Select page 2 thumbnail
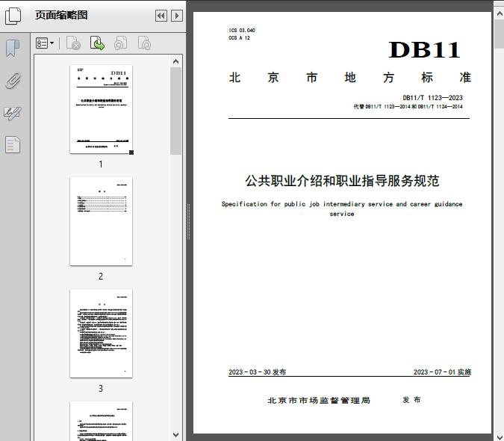This screenshot has height=441, width=504. 101,221
